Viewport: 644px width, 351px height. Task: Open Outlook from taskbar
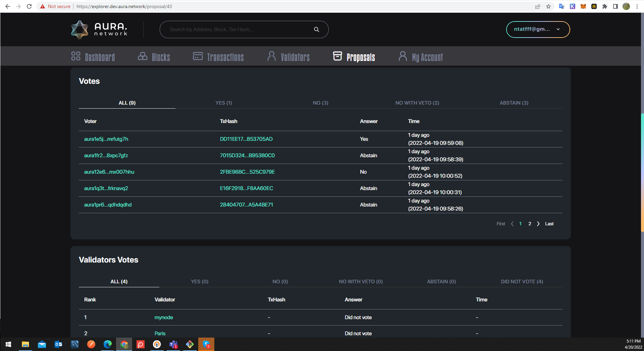pos(58,344)
